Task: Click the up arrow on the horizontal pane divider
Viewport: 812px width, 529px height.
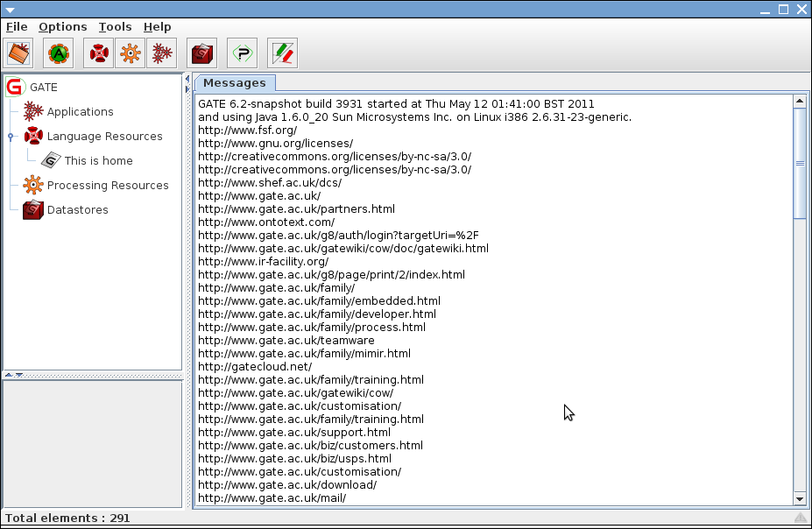Action: click(x=9, y=375)
